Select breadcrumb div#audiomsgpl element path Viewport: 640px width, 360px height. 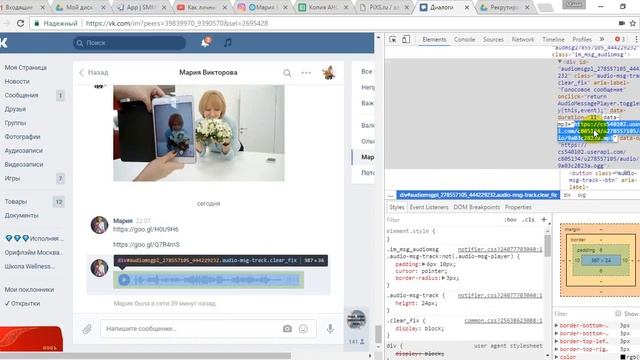pos(478,196)
